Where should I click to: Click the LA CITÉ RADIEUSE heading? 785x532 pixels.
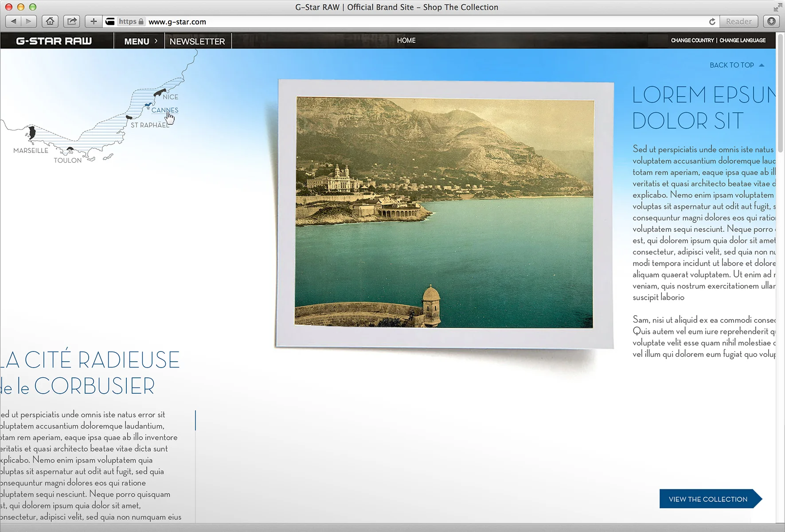(90, 360)
